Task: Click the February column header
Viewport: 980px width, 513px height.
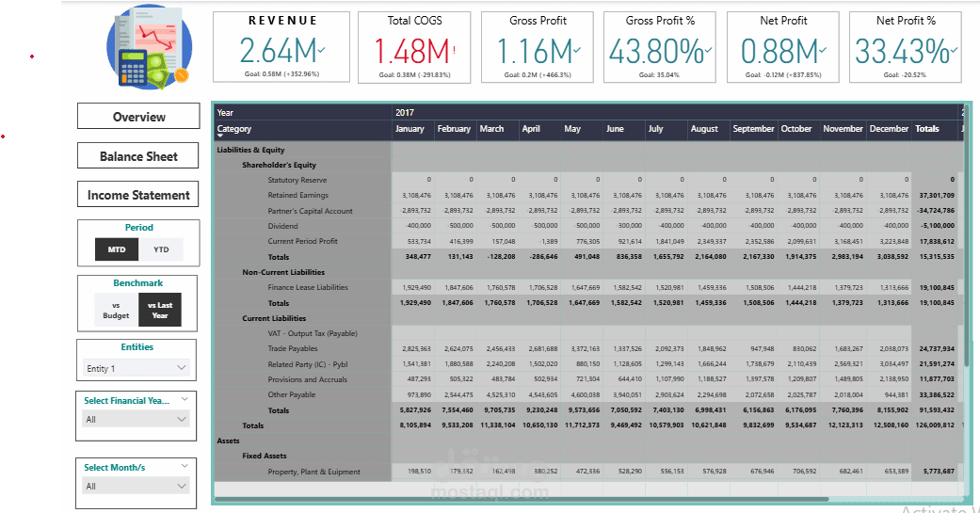Action: (454, 129)
